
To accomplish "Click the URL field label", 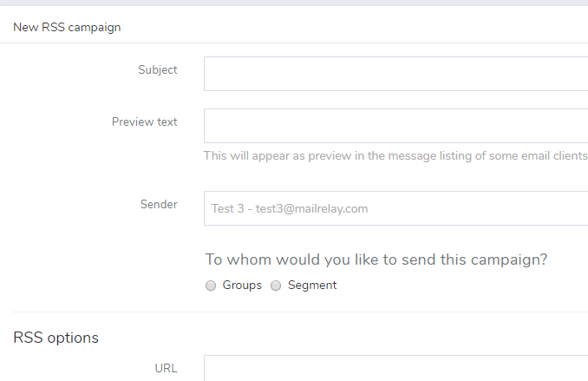I will 166,368.
